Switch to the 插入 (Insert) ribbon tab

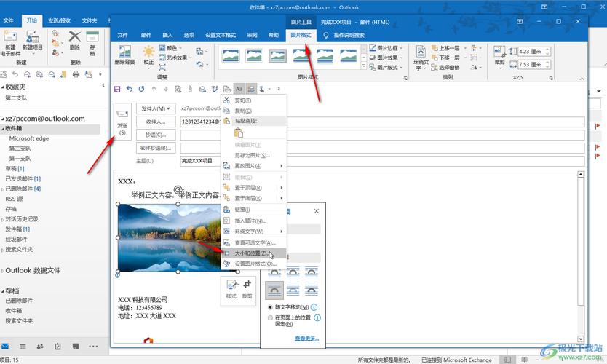[x=167, y=35]
